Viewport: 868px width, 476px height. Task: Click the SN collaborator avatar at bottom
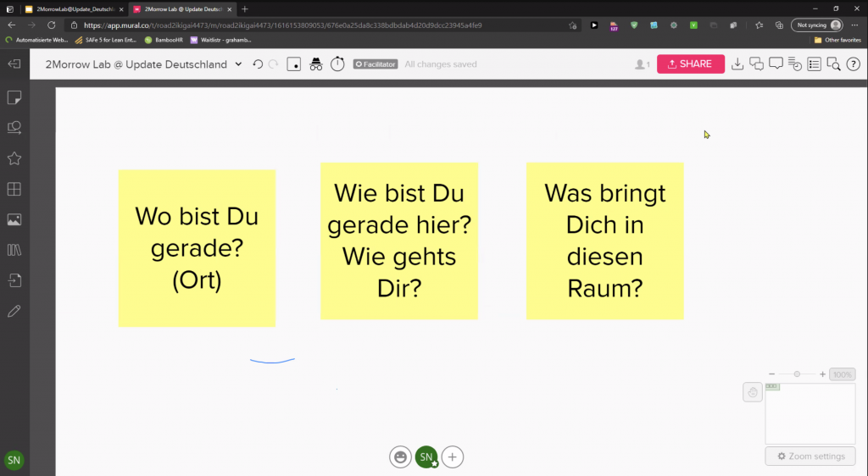[x=426, y=457]
